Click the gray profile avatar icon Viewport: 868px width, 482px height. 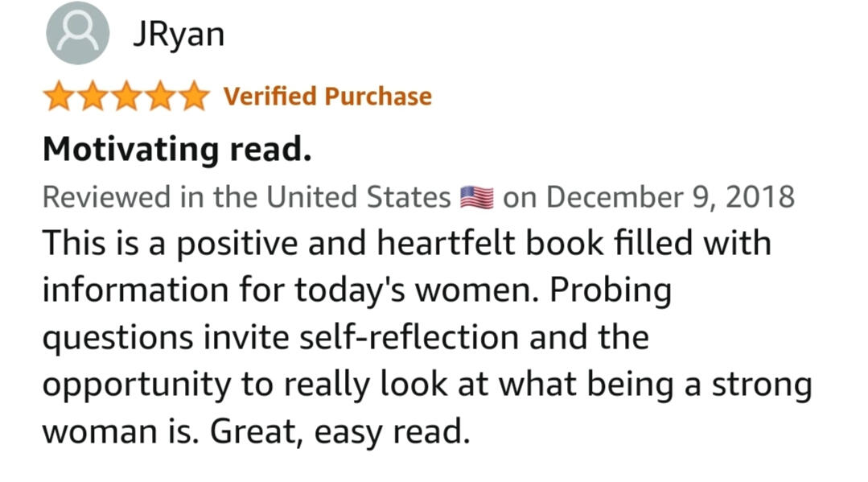point(77,33)
